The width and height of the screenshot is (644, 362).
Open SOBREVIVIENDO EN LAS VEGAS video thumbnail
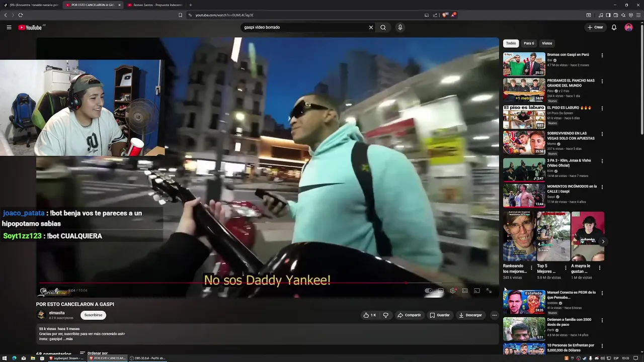[524, 143]
